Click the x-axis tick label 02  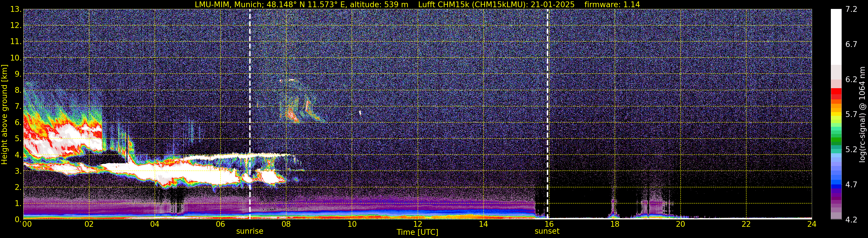89,224
